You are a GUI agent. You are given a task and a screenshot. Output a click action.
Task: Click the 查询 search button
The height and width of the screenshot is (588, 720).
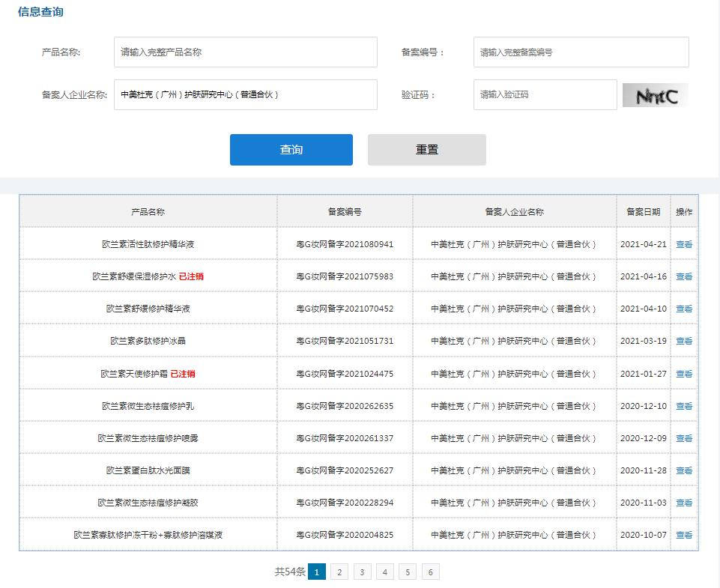291,150
